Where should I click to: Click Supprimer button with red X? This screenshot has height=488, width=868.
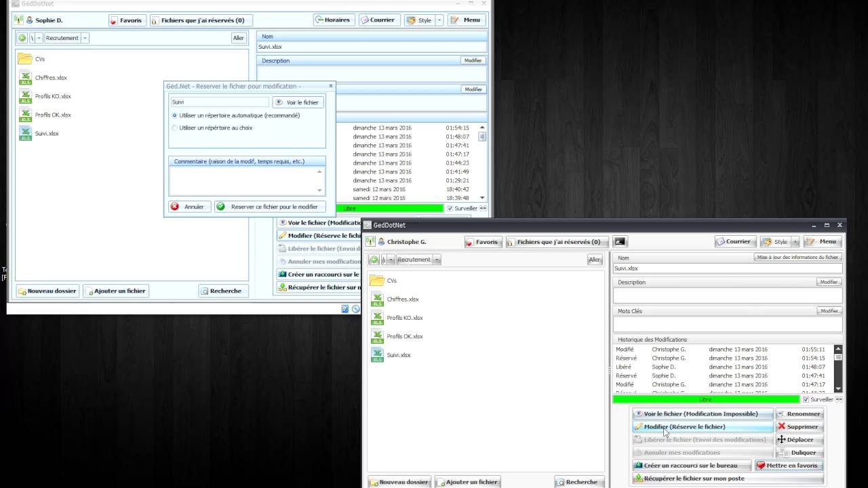click(x=800, y=426)
